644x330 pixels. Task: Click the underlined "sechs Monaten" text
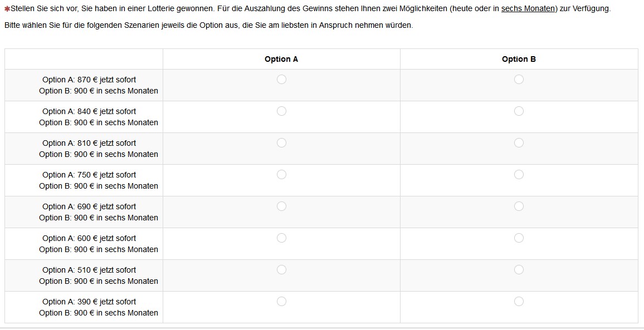coord(529,9)
